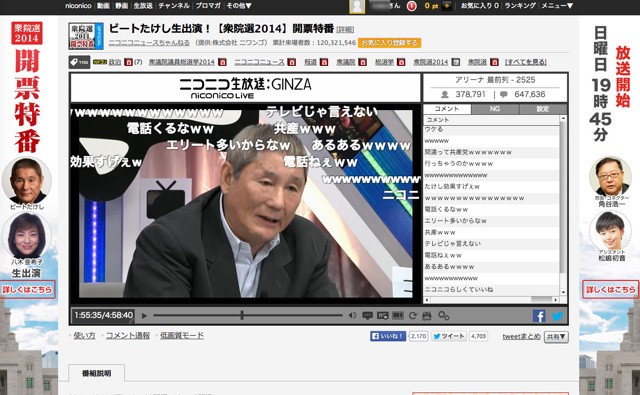Switch to the NG tab
Viewport: 640px width, 395px height.
click(495, 109)
